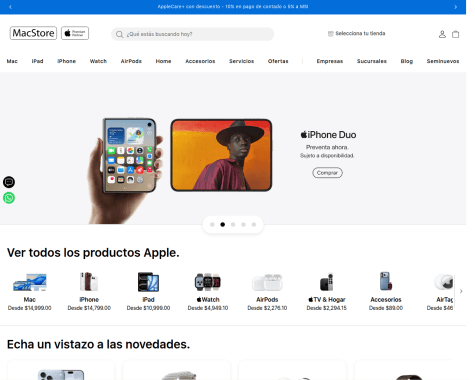
Task: Open the Mac menu
Action: tap(12, 61)
